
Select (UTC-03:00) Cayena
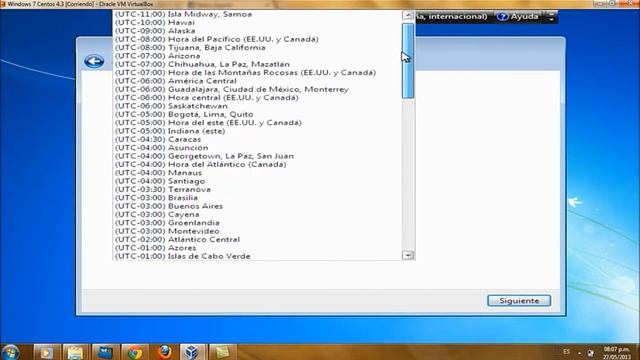pos(257,215)
